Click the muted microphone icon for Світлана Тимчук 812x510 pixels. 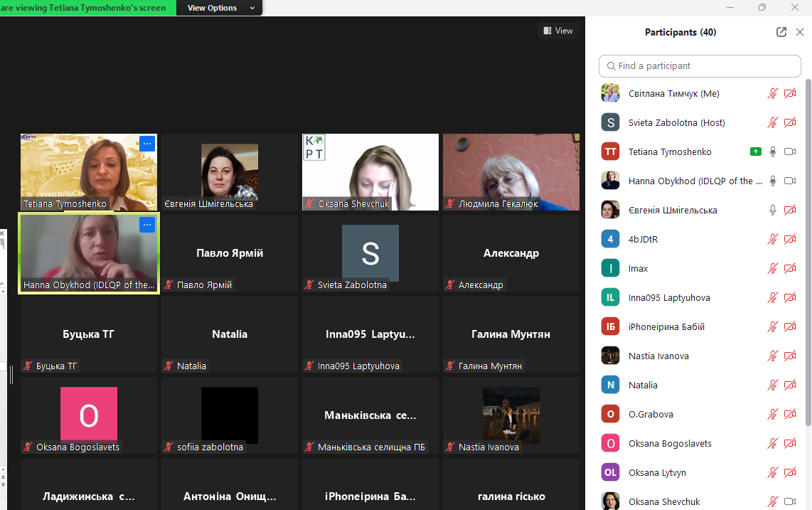(x=773, y=94)
